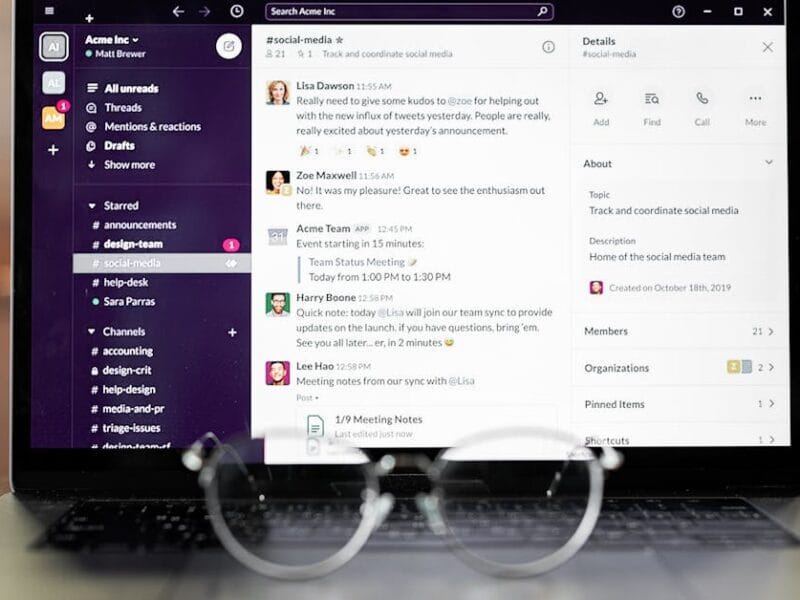
Task: Select the AI workspace icon
Action: click(x=54, y=47)
